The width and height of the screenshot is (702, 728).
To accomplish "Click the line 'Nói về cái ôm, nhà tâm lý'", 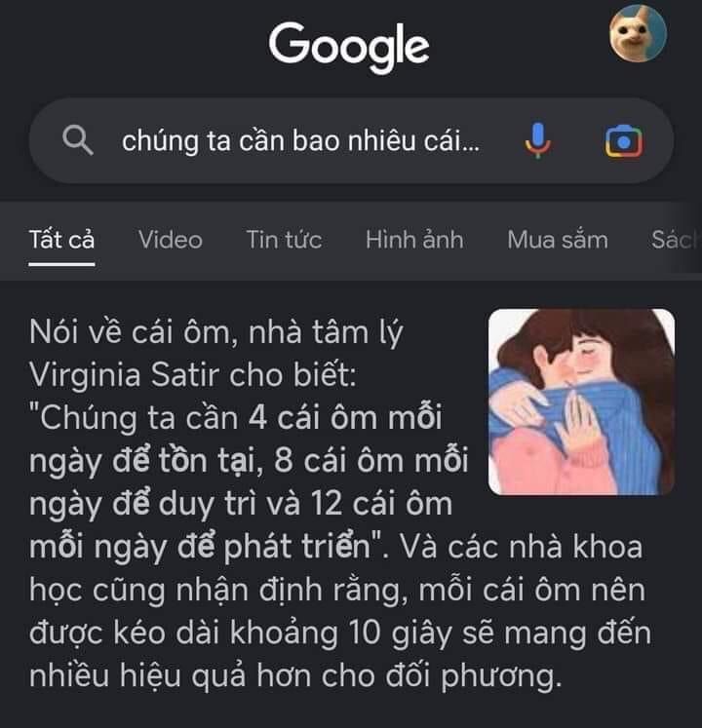I will 216,333.
